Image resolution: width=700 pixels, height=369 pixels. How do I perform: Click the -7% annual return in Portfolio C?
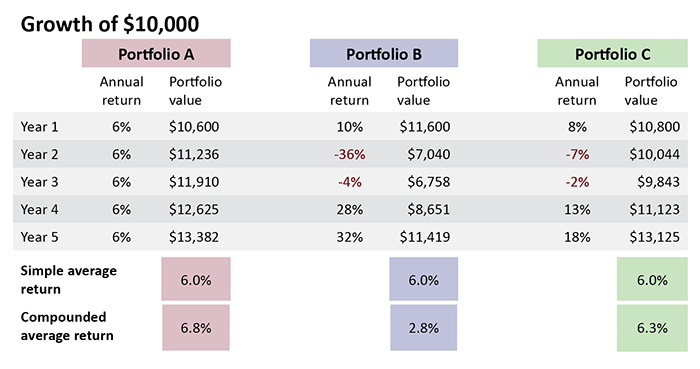[x=577, y=154]
